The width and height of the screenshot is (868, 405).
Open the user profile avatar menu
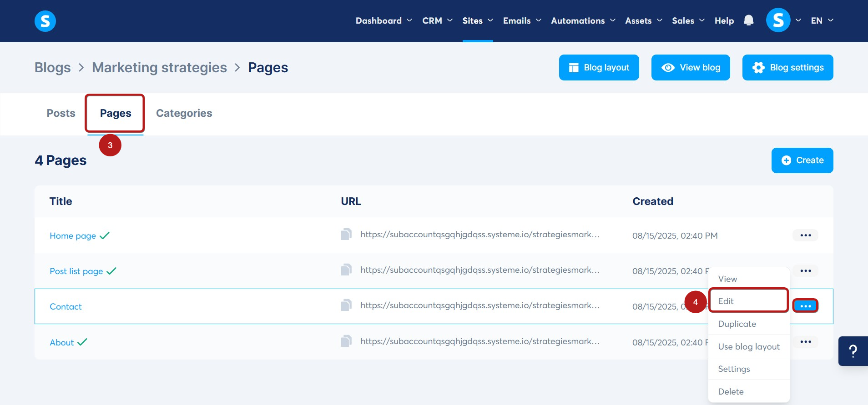coord(778,20)
